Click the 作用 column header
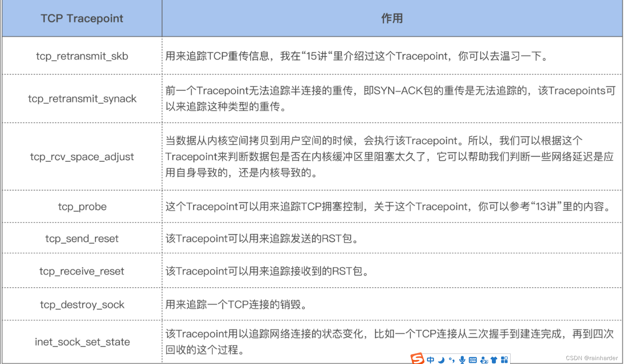624x364 pixels. (x=393, y=18)
